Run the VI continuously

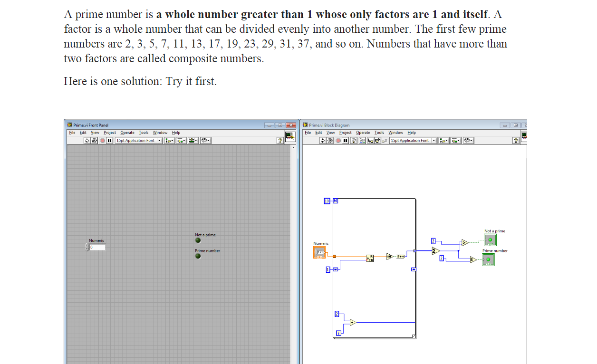coord(93,140)
